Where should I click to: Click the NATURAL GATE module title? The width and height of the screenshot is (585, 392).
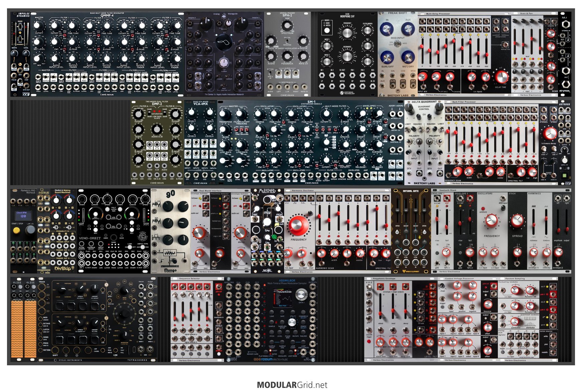[x=410, y=191]
